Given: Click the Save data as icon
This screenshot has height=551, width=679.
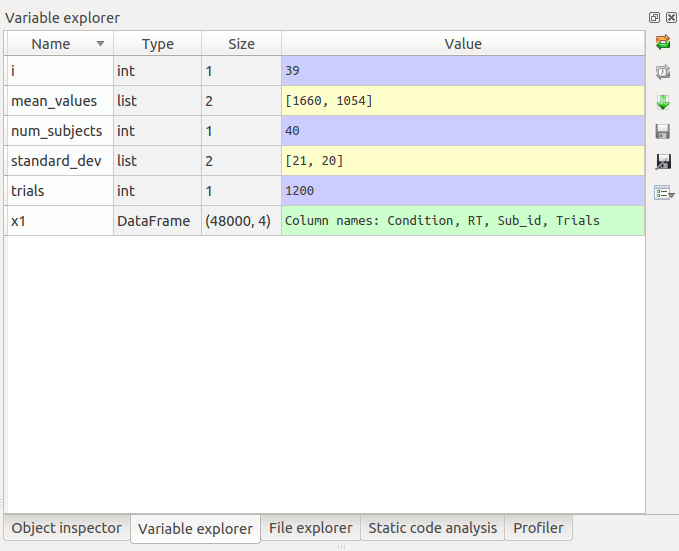Looking at the screenshot, I should pyautogui.click(x=663, y=162).
